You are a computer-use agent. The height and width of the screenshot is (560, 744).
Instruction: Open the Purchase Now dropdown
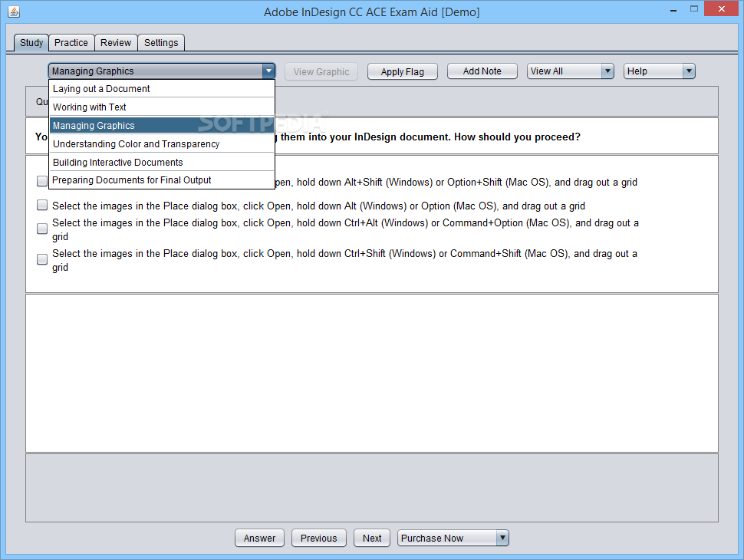pos(453,539)
